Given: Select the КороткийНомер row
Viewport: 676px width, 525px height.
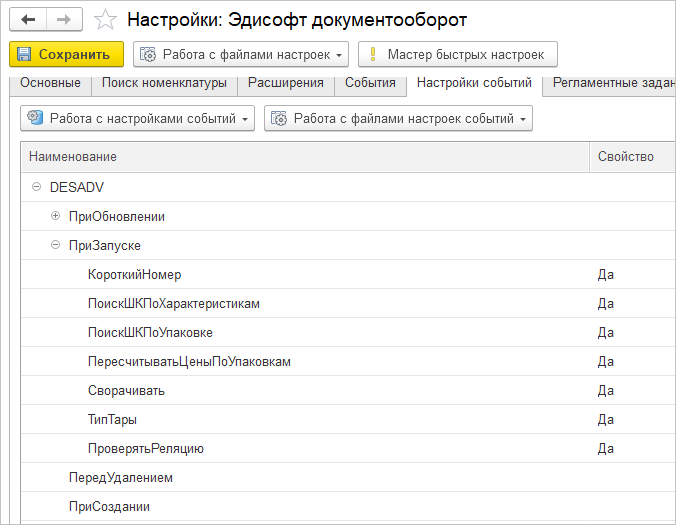Looking at the screenshot, I should pyautogui.click(x=134, y=274).
